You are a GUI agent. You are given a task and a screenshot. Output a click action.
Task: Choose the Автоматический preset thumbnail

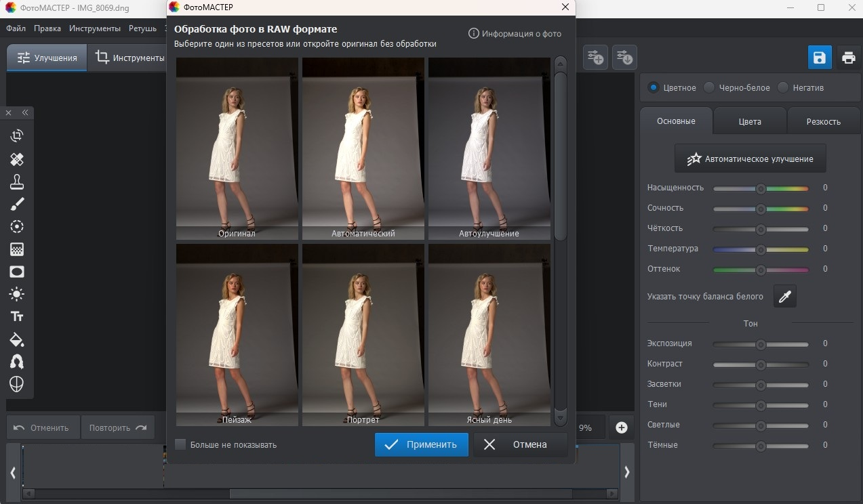tap(363, 148)
